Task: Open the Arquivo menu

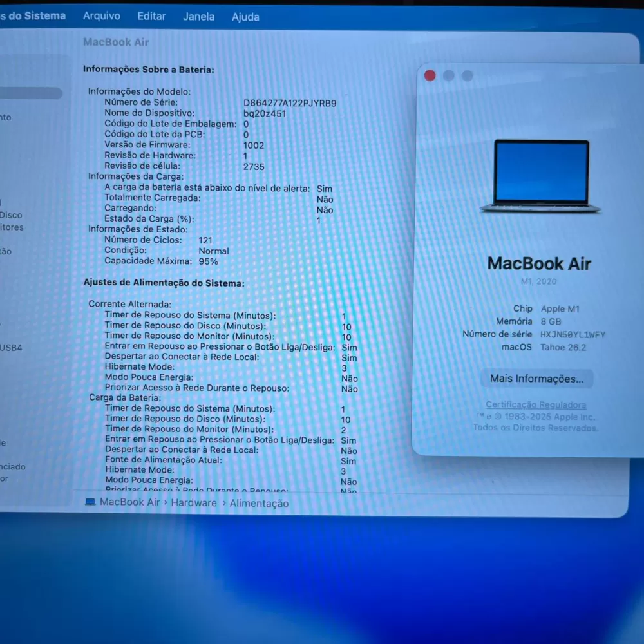Action: click(x=102, y=16)
